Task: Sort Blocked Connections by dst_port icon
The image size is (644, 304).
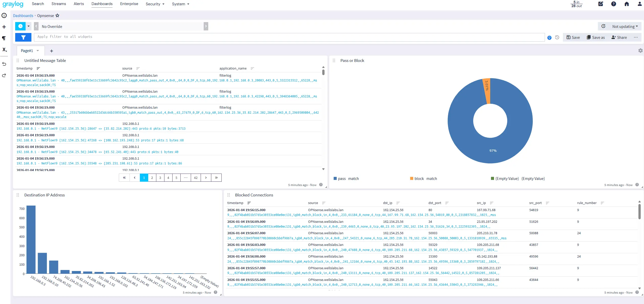Action: coord(447,203)
